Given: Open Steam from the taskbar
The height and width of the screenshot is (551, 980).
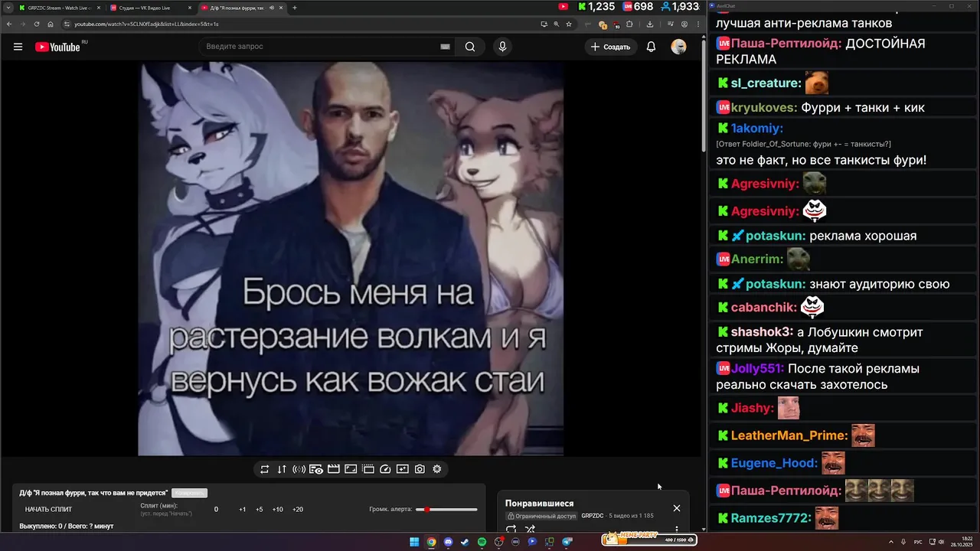Looking at the screenshot, I should pos(465,542).
